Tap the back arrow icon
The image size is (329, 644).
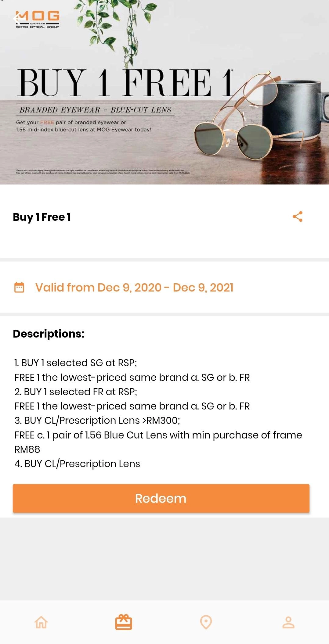[19, 19]
